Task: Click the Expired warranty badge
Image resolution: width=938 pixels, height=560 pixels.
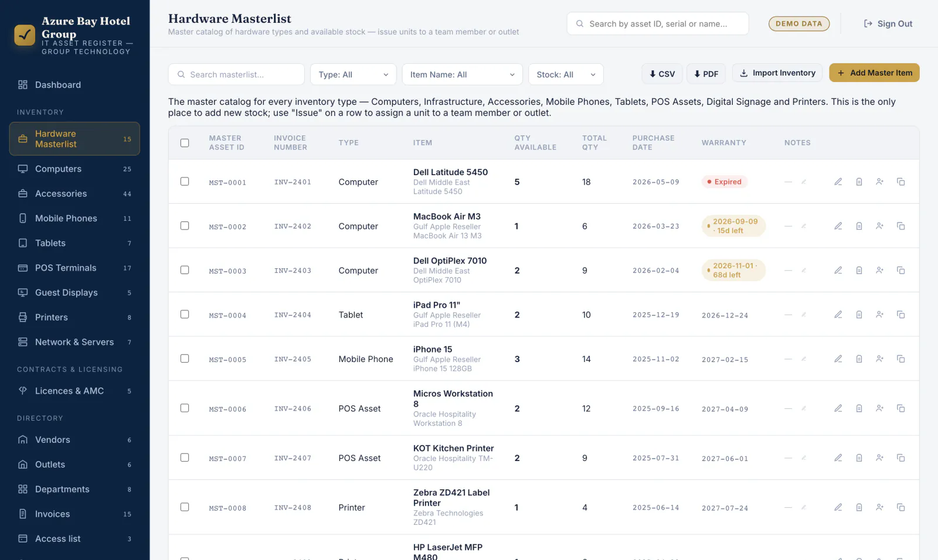Action: pyautogui.click(x=724, y=182)
